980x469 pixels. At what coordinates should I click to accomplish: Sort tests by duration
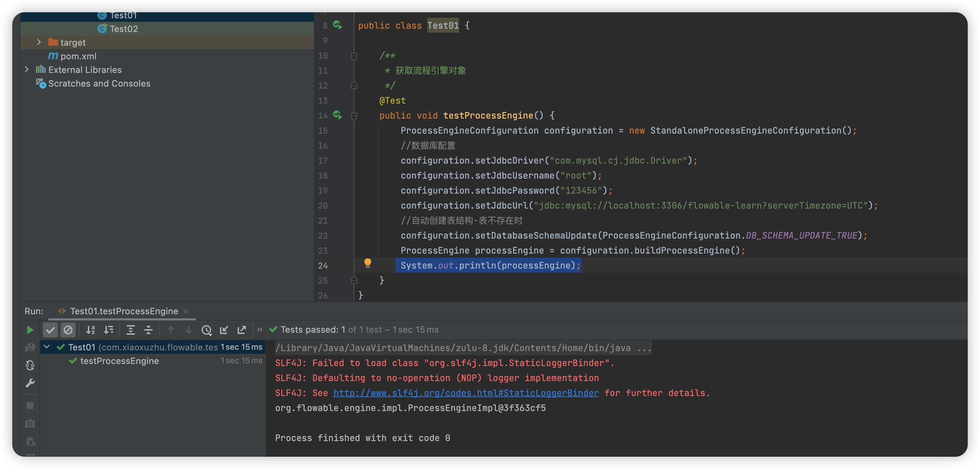pos(109,330)
